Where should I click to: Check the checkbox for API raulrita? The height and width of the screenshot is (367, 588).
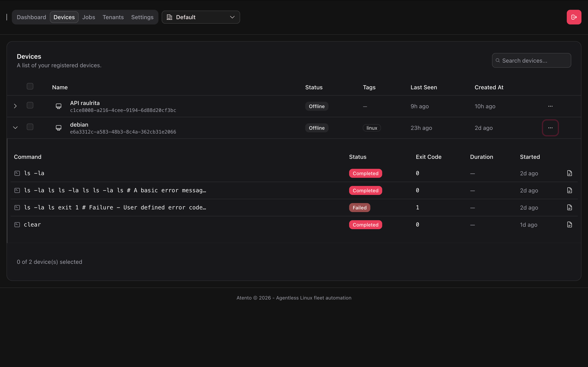pos(30,105)
